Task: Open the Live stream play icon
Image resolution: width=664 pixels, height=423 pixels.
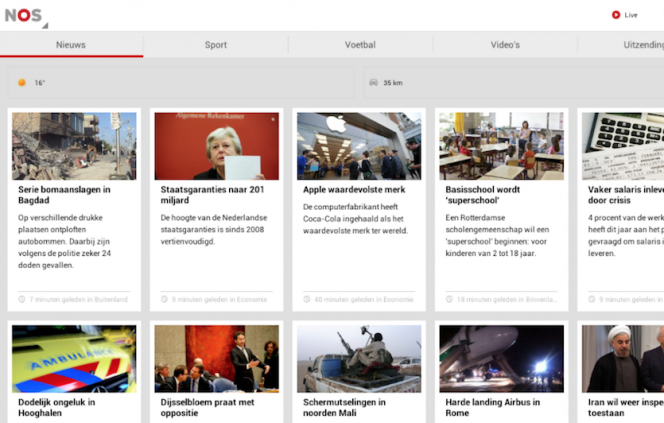Action: pyautogui.click(x=616, y=15)
